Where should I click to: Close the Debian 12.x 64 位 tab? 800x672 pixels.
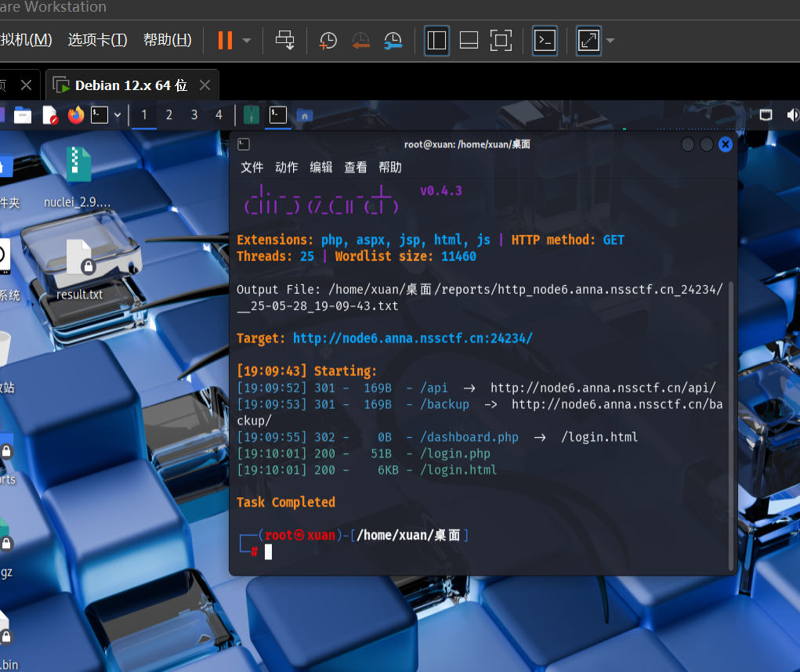point(205,85)
